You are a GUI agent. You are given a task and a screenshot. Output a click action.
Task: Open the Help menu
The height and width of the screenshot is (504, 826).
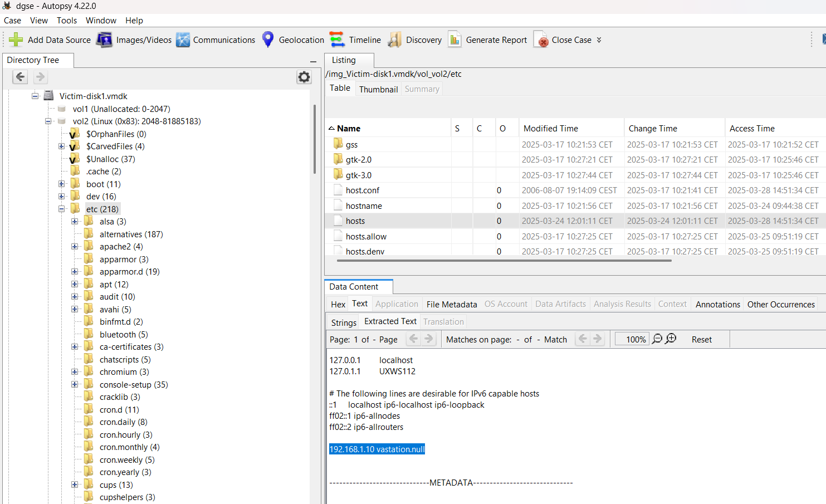pos(134,21)
